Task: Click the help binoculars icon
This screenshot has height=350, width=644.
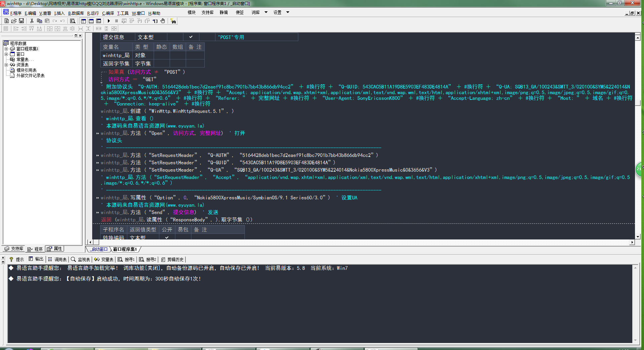Action: pyautogui.click(x=173, y=21)
